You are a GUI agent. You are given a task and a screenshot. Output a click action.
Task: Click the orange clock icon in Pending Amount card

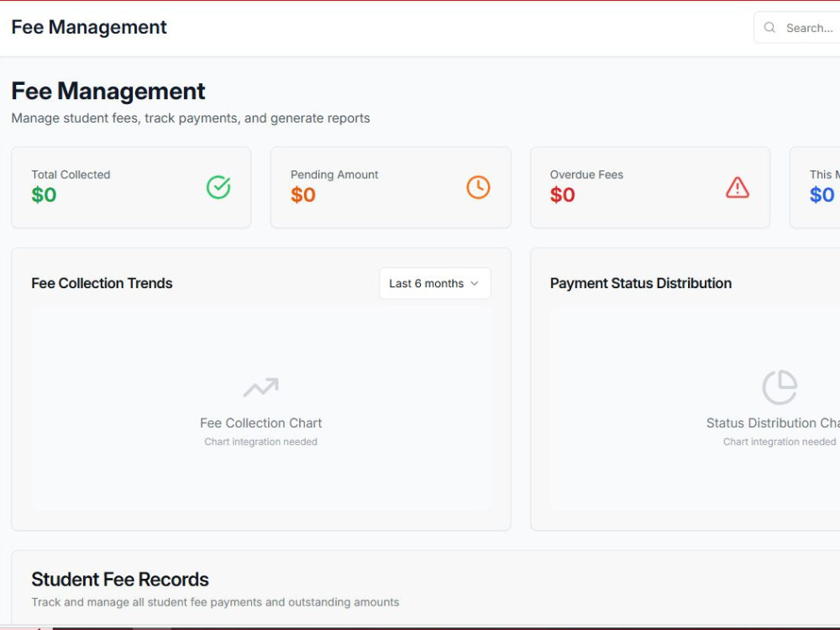pyautogui.click(x=478, y=187)
